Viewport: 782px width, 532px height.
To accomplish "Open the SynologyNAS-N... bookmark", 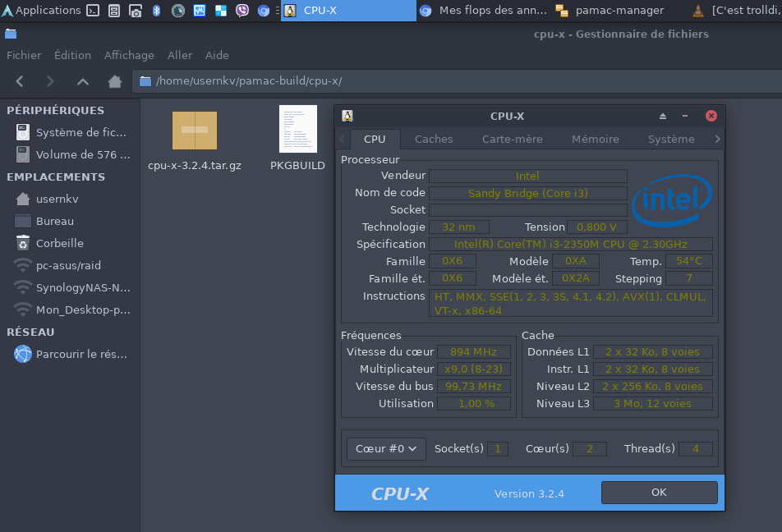I will [71, 287].
